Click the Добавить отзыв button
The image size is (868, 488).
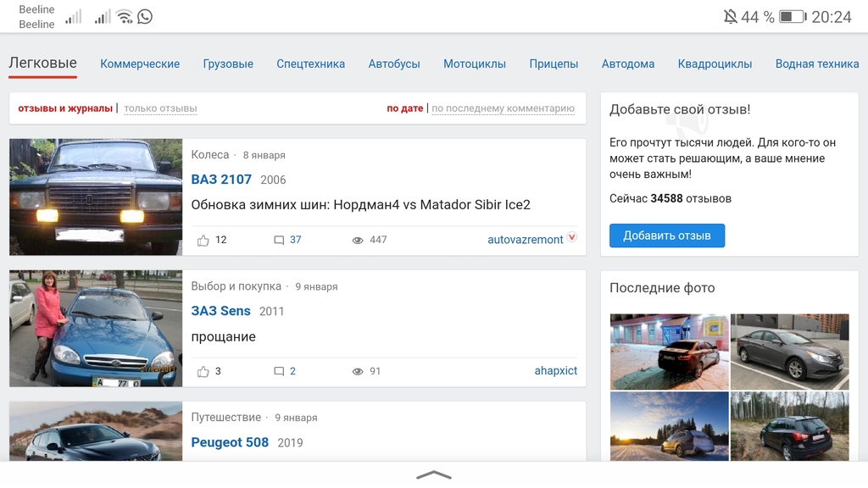tap(667, 236)
